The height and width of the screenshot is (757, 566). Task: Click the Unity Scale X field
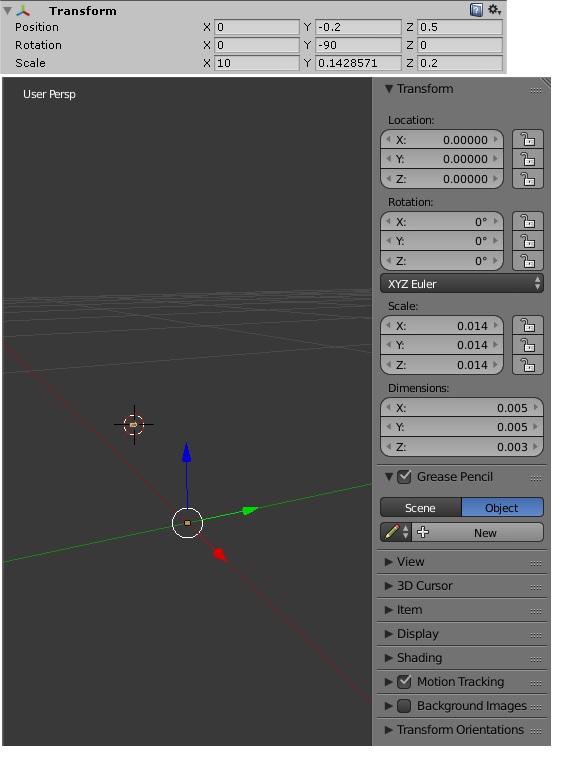[x=257, y=63]
